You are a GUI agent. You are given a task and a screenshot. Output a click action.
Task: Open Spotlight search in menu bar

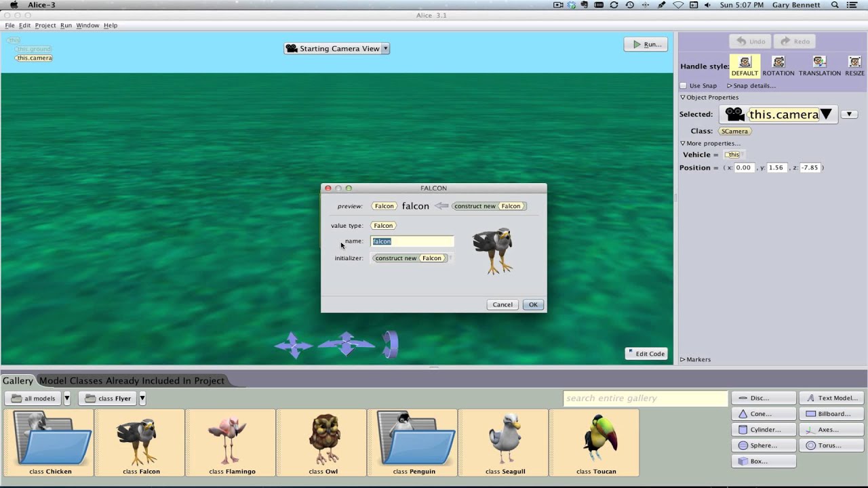(x=835, y=5)
